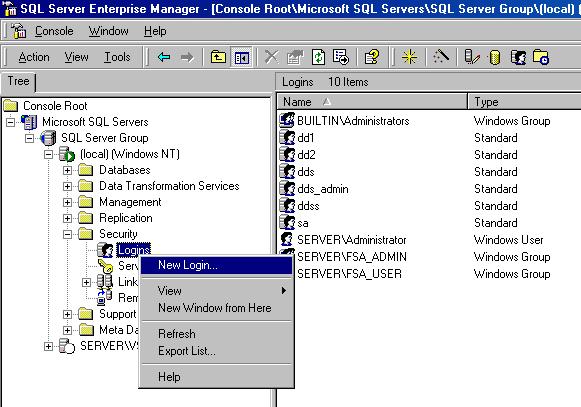
Task: Open the Action menu
Action: (34, 57)
